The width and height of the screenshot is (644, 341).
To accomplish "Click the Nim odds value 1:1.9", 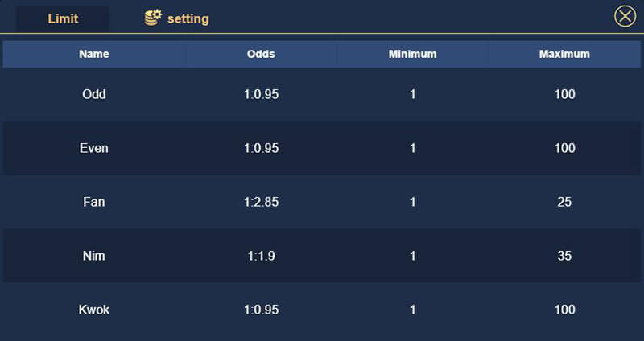I will click(261, 256).
